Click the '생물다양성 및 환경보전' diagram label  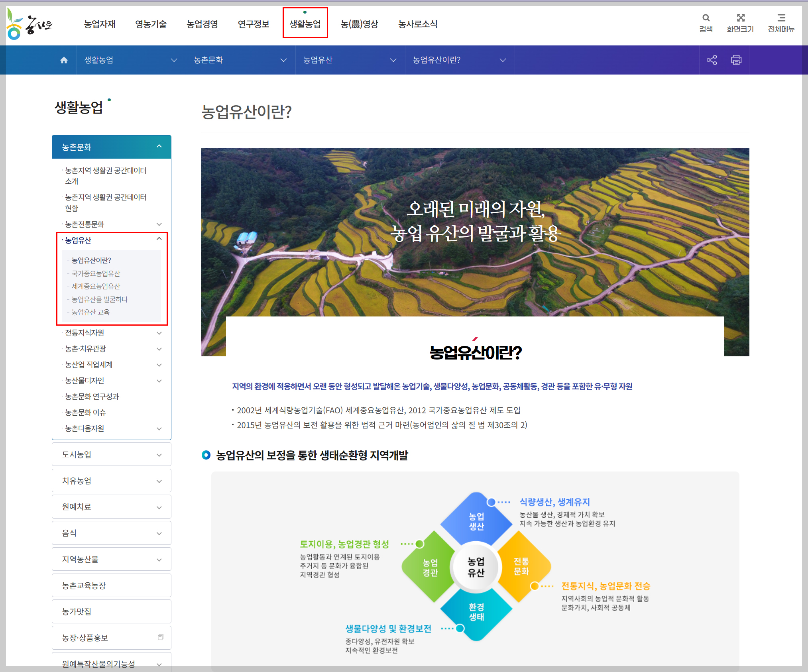(388, 629)
